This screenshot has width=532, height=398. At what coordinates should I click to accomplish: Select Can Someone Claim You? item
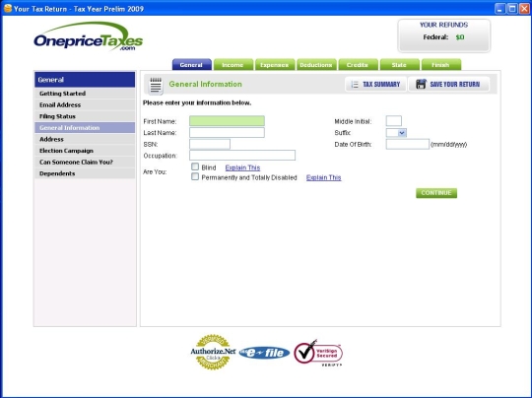pyautogui.click(x=85, y=163)
